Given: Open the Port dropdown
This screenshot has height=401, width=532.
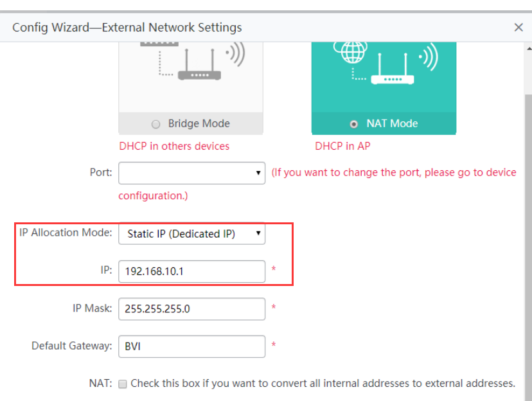Looking at the screenshot, I should (191, 173).
